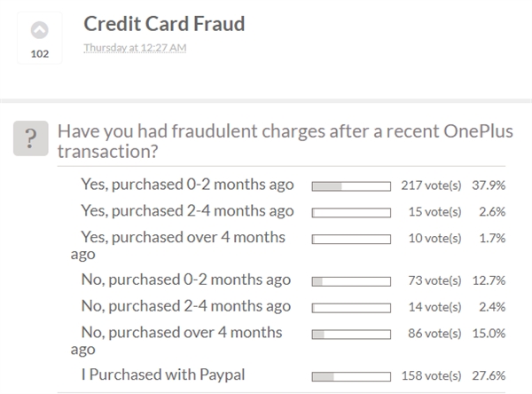Click the question mark poll icon

pos(32,138)
